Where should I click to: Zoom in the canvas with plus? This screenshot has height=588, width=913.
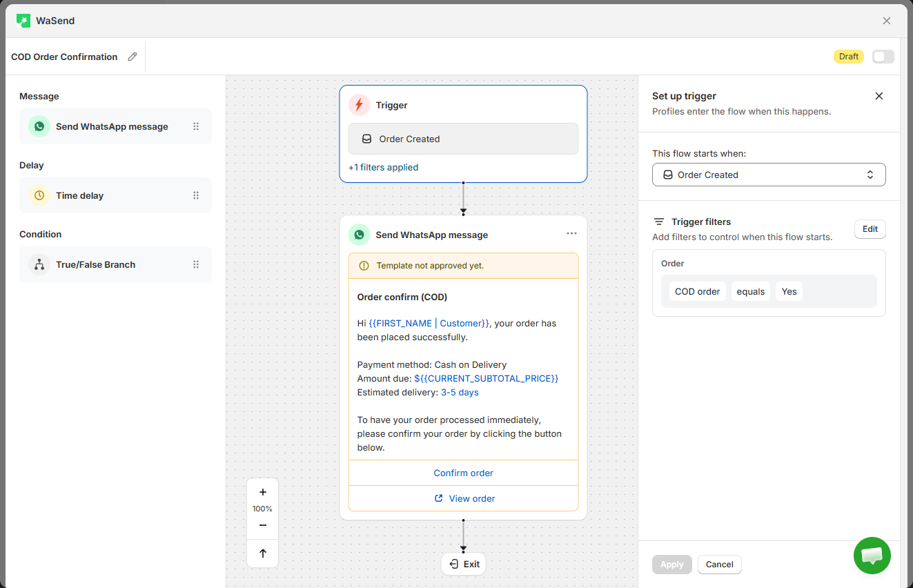263,492
